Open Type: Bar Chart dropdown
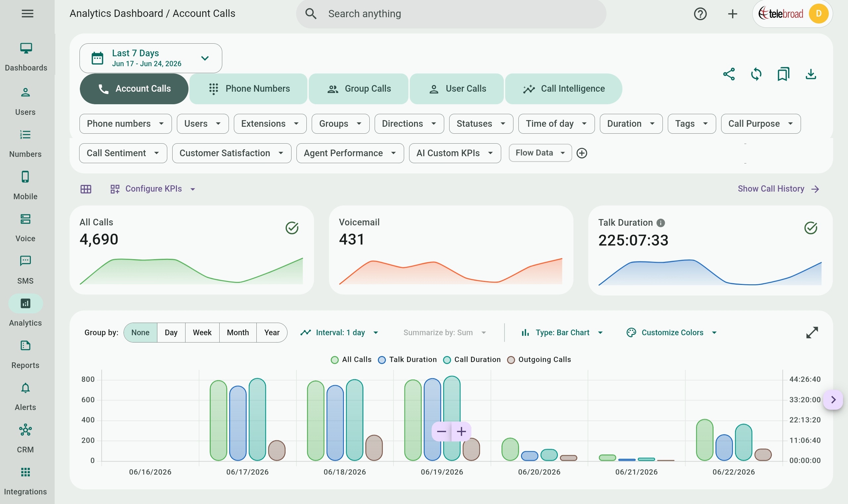Screen dimensions: 848x504 pos(562,333)
